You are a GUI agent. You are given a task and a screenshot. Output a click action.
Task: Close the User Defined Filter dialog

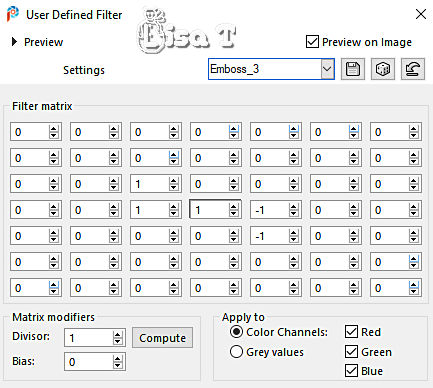point(421,14)
